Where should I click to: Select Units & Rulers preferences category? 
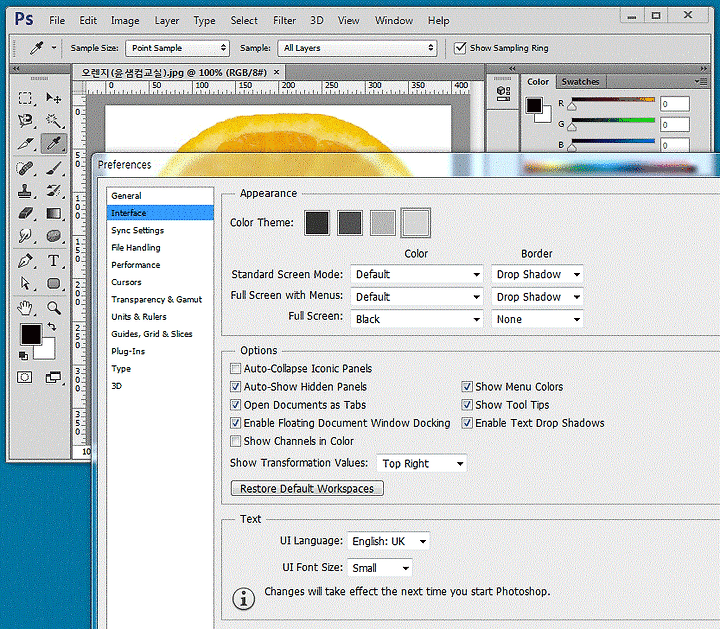point(160,316)
